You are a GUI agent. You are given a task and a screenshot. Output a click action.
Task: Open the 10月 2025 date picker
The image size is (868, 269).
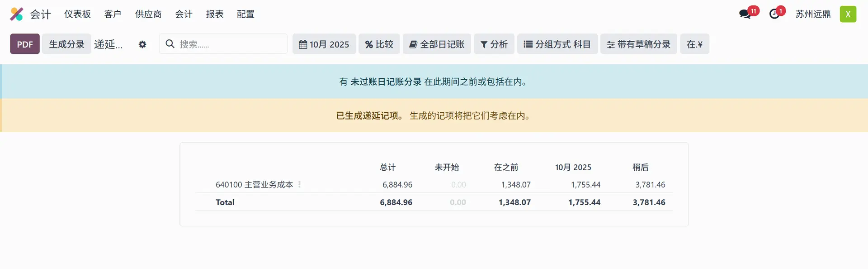324,44
